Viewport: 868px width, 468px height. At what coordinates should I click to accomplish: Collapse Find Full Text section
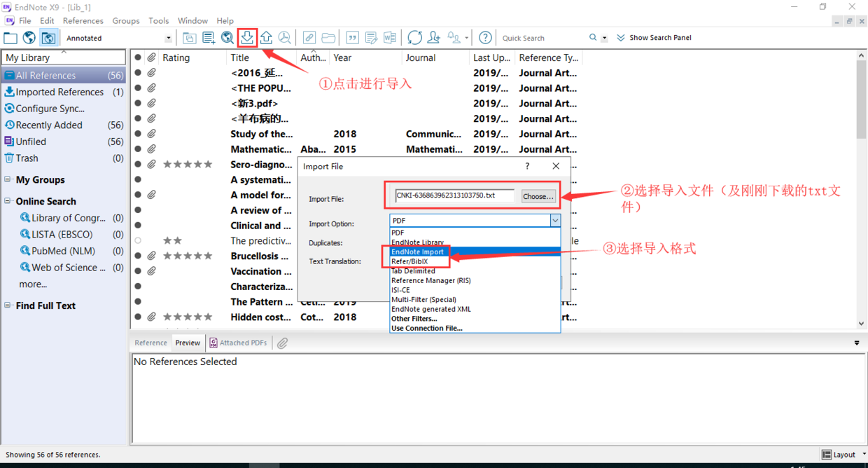coord(8,305)
